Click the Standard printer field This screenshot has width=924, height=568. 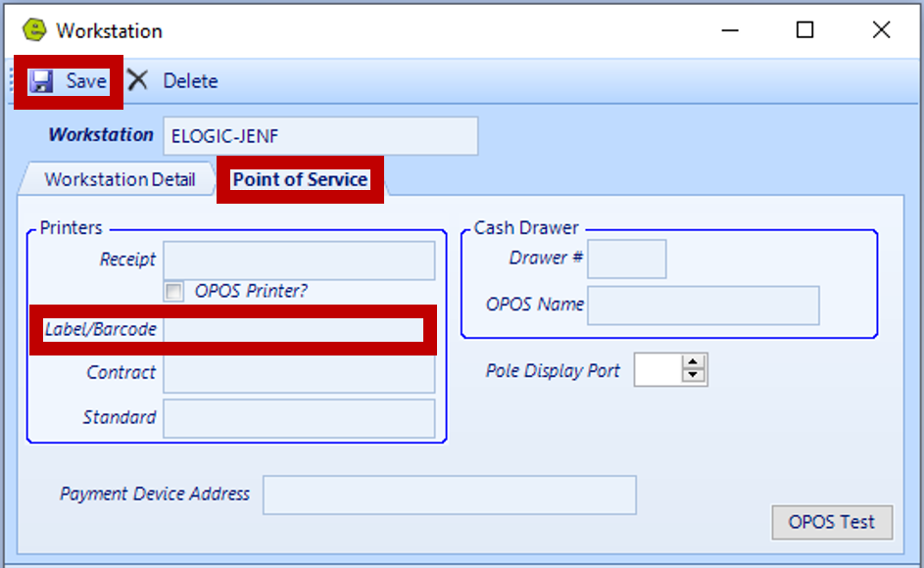coord(300,419)
